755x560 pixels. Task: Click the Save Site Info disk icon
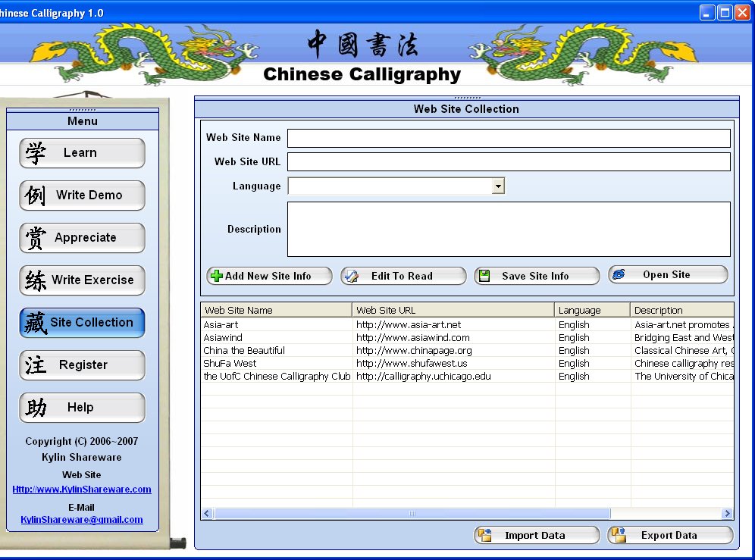(x=484, y=276)
